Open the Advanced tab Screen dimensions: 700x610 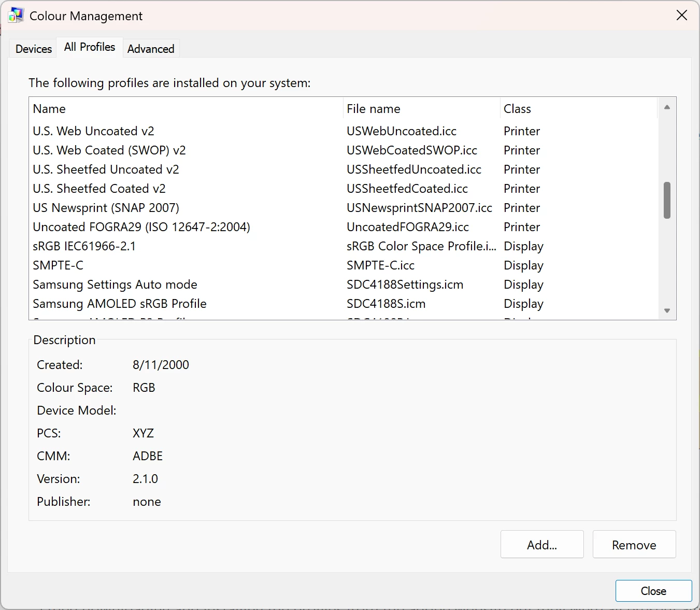point(151,49)
